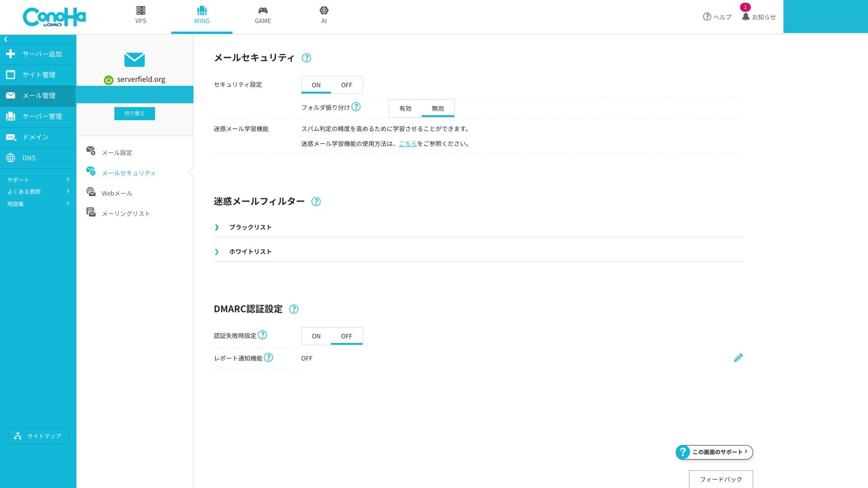Switch 認証失敗時設定 to ON
The width and height of the screenshot is (868, 488).
click(x=316, y=336)
